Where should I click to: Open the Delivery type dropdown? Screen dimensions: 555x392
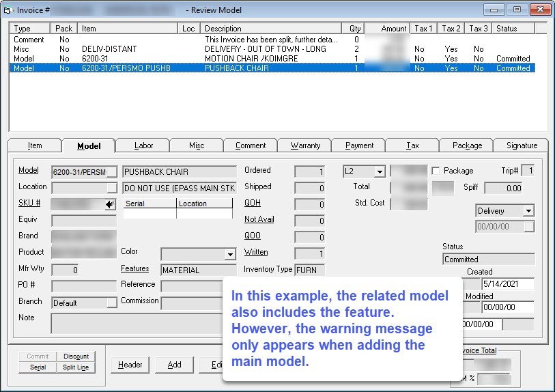[x=528, y=211]
